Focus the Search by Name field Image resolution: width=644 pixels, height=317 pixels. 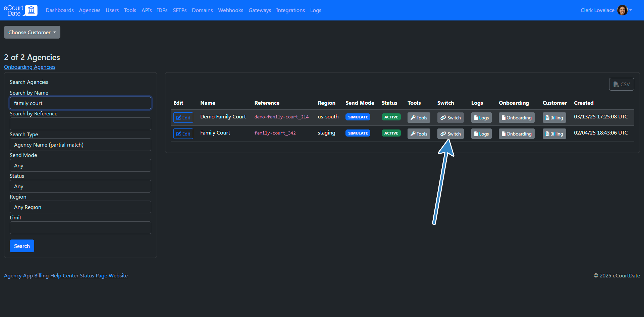(80, 103)
